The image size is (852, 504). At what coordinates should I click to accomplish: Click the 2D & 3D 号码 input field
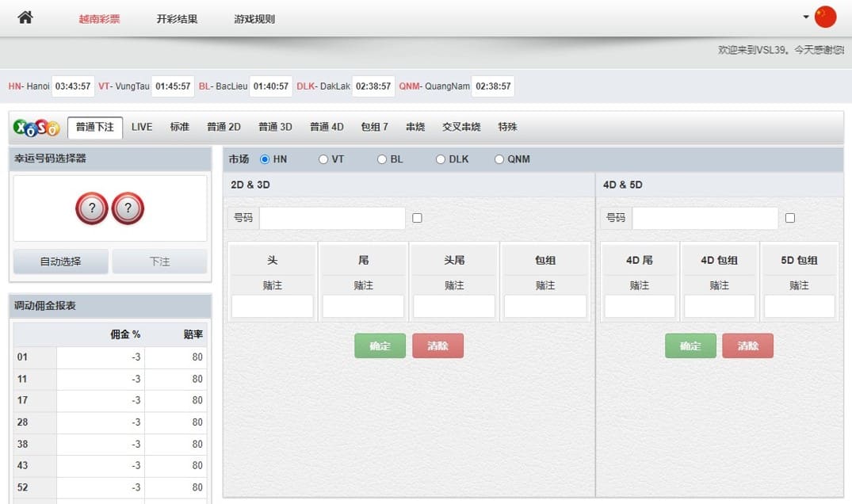(333, 218)
